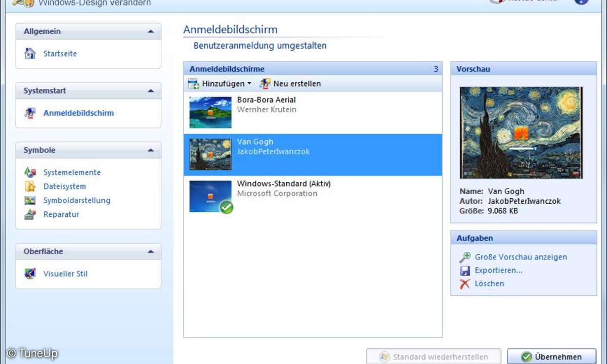Collapse the Symbole panel

(150, 150)
